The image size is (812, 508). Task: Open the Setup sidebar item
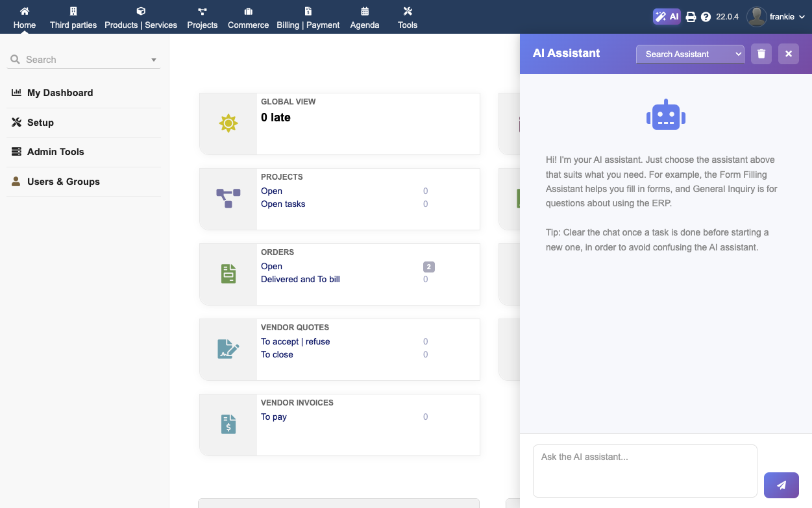point(40,123)
